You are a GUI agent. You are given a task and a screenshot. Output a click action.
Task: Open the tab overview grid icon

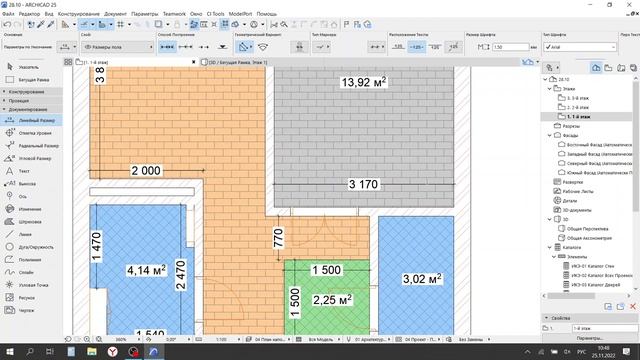(x=68, y=62)
